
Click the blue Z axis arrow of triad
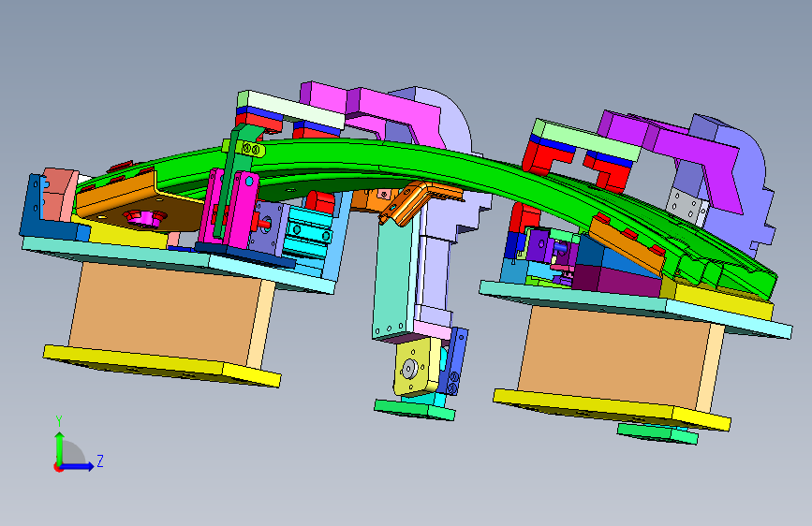click(81, 466)
